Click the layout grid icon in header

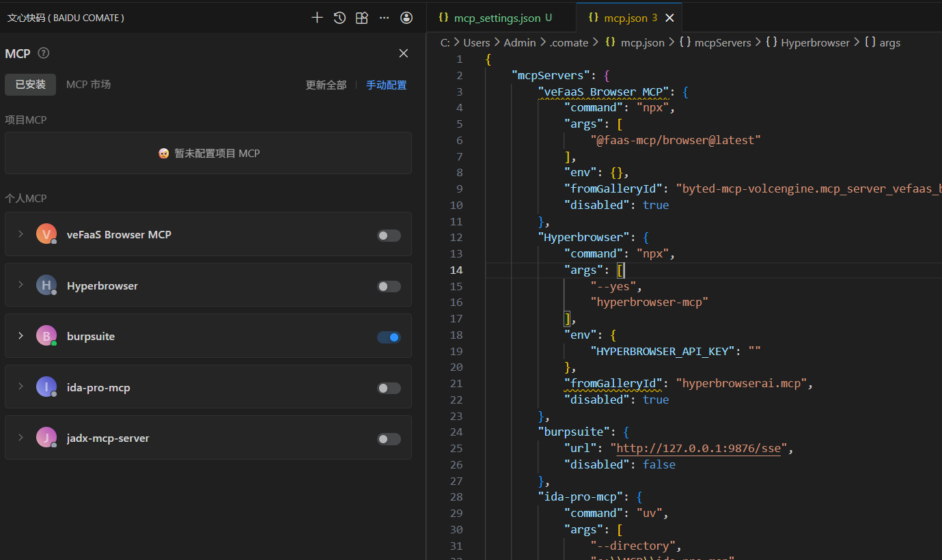coord(362,18)
